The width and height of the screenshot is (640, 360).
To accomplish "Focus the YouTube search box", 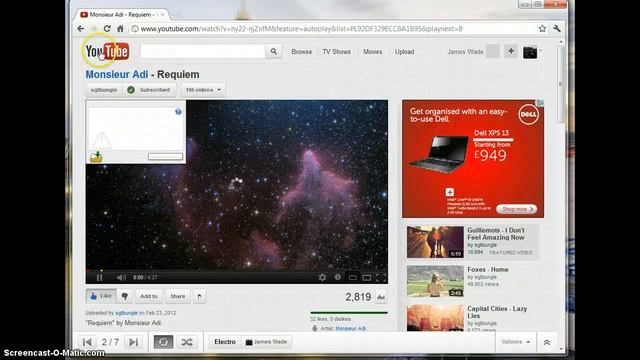I will [203, 51].
